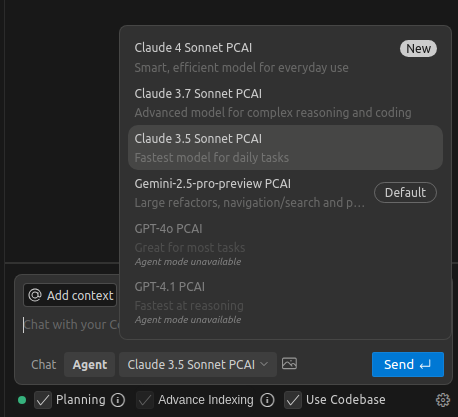Open the Claude 3.5 Sonnet PCAI model dropdown
The image size is (458, 417).
[x=198, y=364]
